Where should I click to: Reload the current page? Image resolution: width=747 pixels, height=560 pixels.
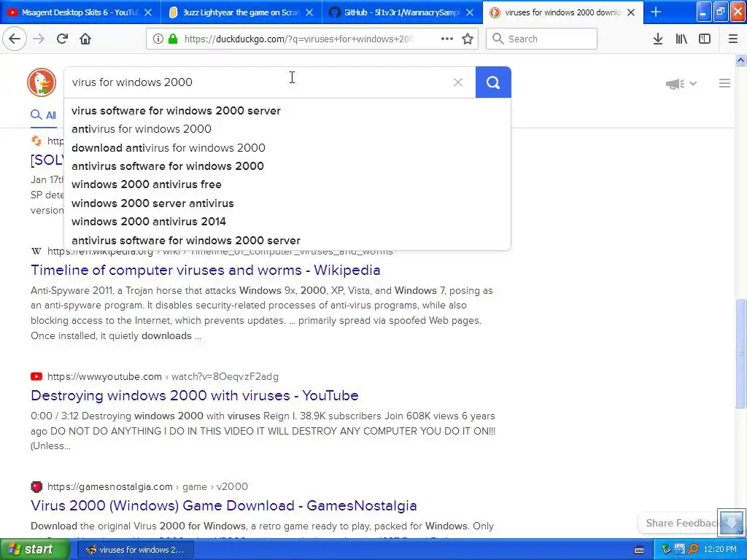[x=62, y=39]
